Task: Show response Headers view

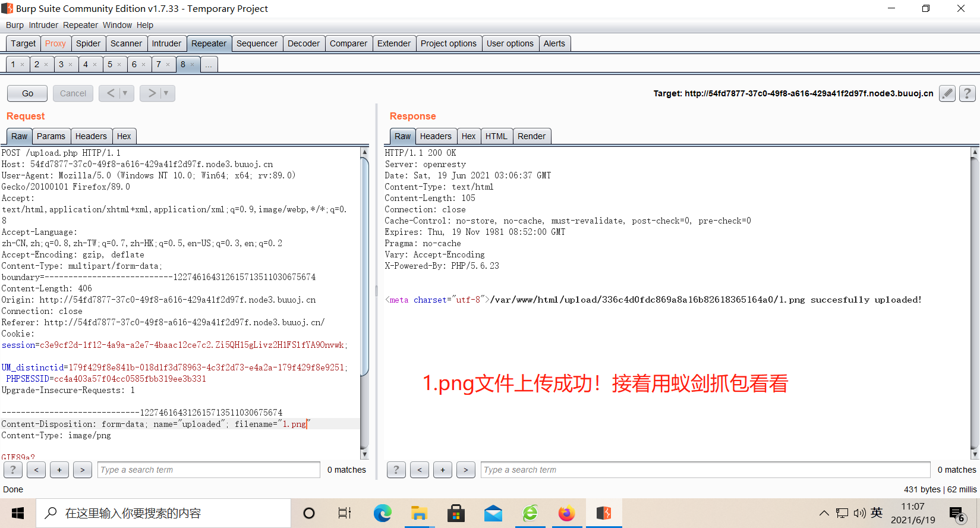Action: [436, 136]
